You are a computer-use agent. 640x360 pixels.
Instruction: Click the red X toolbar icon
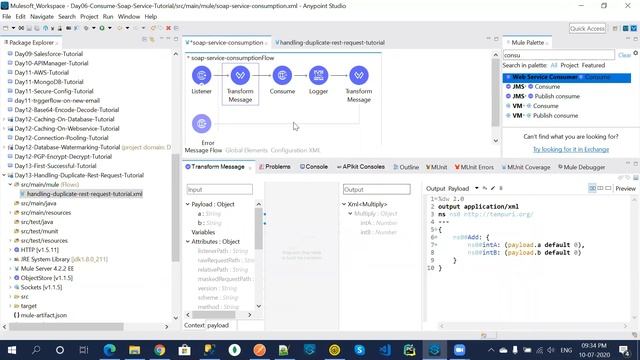click(x=168, y=28)
